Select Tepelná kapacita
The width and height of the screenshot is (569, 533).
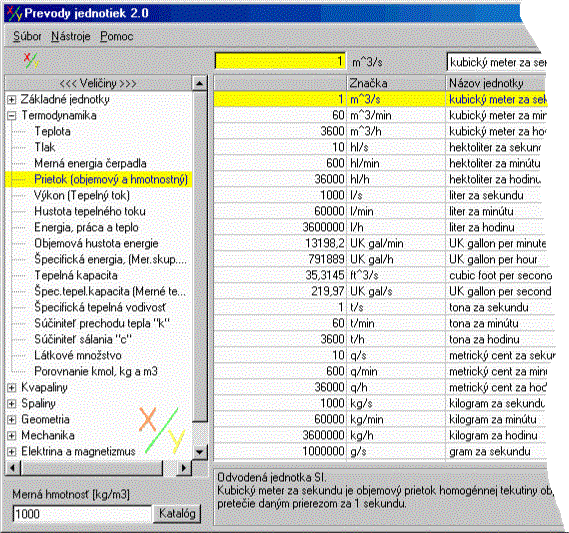pyautogui.click(x=76, y=275)
